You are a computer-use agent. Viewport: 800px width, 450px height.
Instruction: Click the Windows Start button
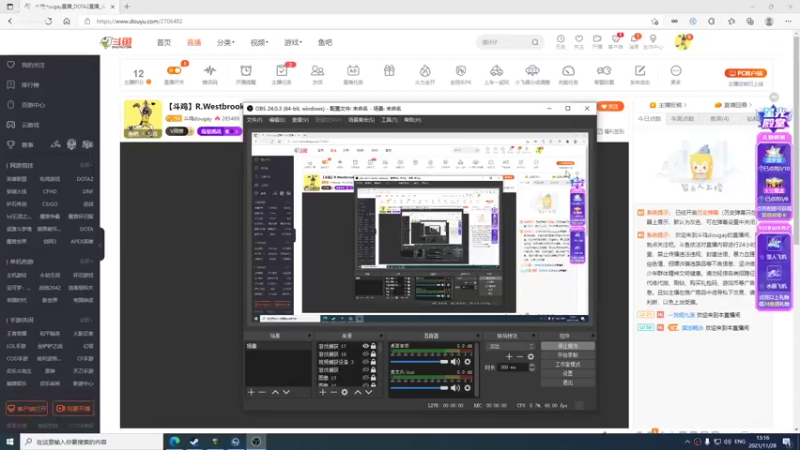(10, 441)
